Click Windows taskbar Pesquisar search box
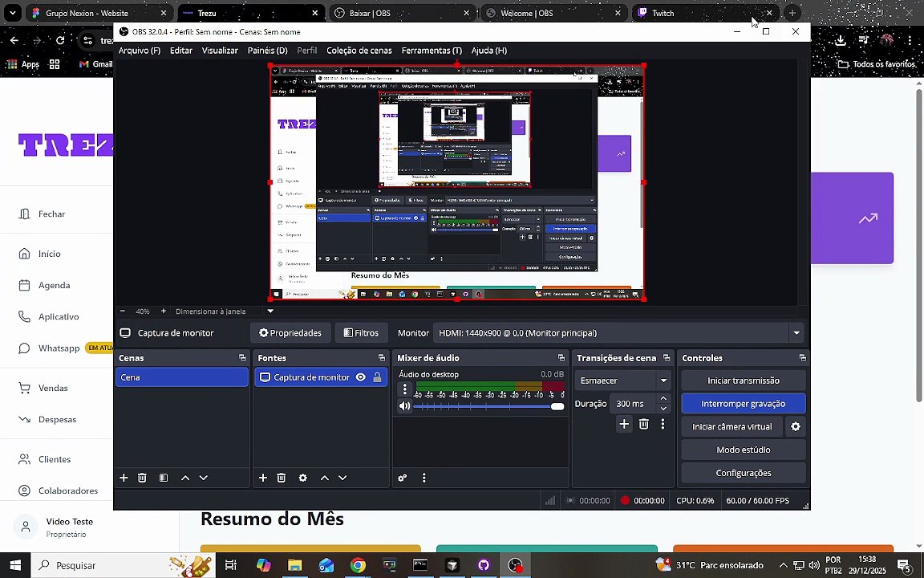Screen dimensions: 924x578 pos(123,566)
